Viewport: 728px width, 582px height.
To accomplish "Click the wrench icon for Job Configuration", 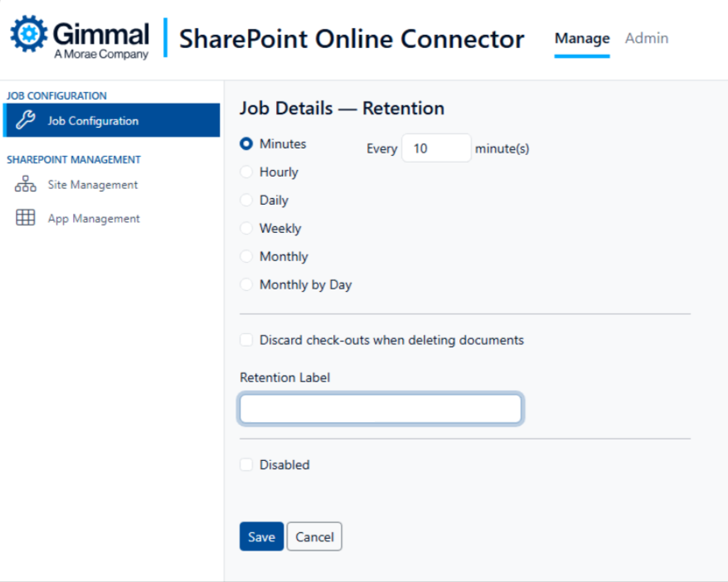I will pyautogui.click(x=26, y=120).
